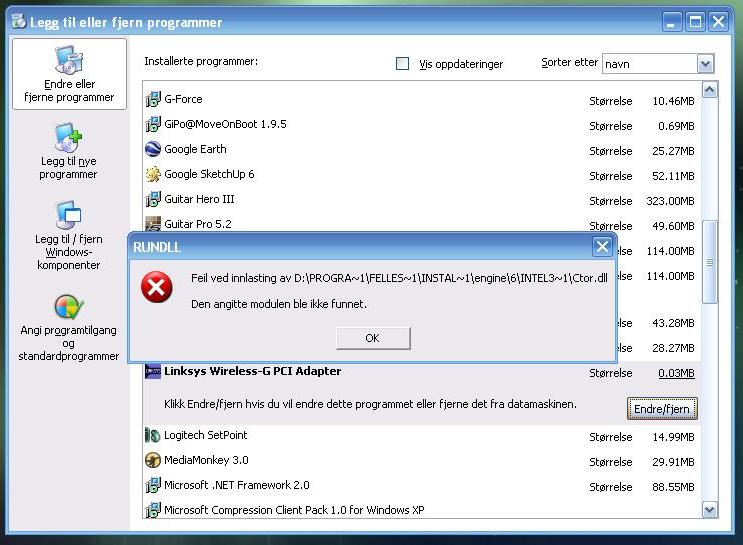Select GiPo@MoveOnBoot 1.9.5 entry
This screenshot has width=743, height=545.
point(422,125)
